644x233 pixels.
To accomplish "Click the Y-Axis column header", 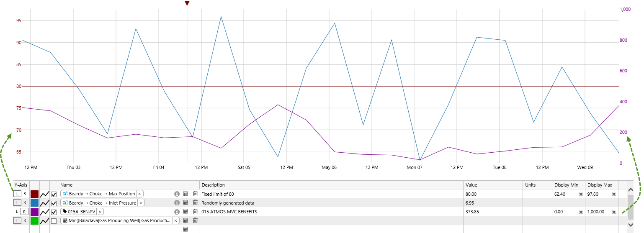I will click(21, 185).
